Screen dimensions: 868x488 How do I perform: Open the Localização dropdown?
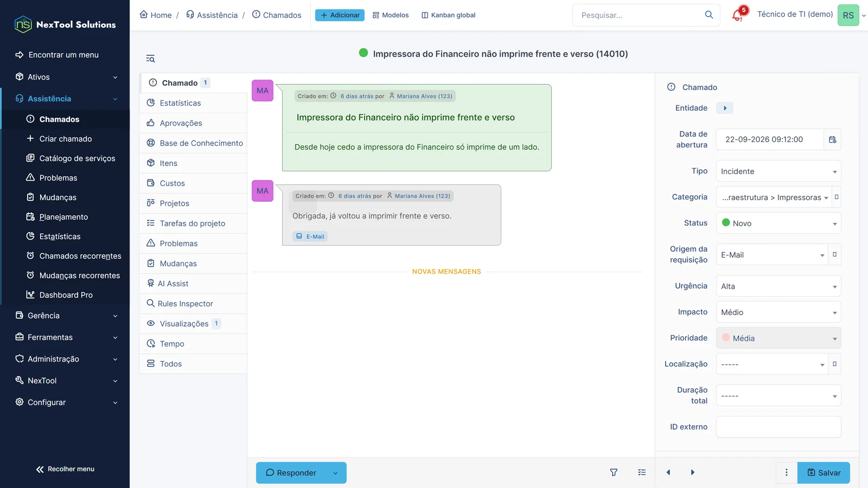pyautogui.click(x=772, y=364)
